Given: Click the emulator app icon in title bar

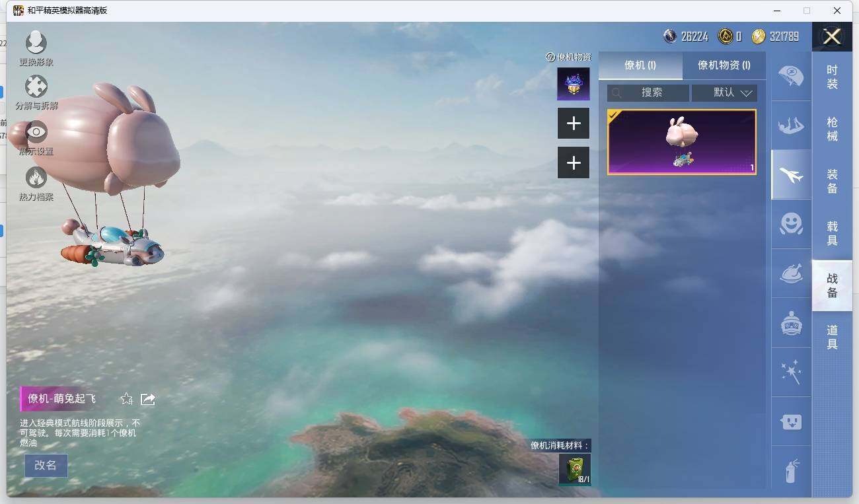Looking at the screenshot, I should (19, 11).
